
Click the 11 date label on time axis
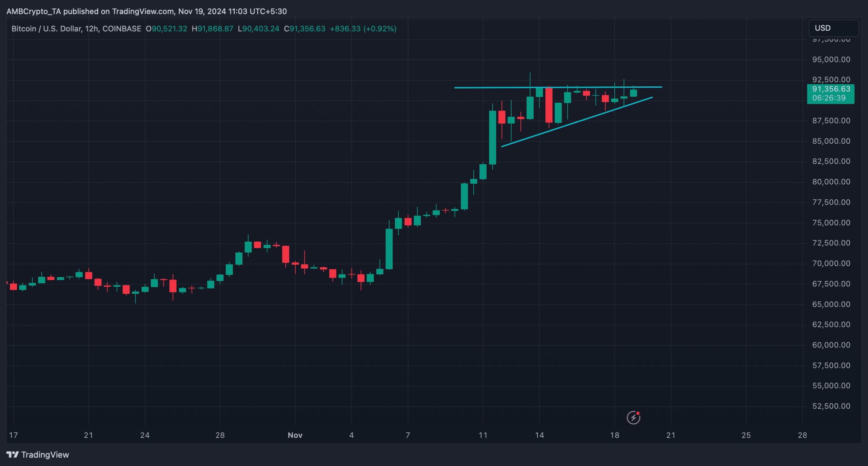(x=483, y=435)
